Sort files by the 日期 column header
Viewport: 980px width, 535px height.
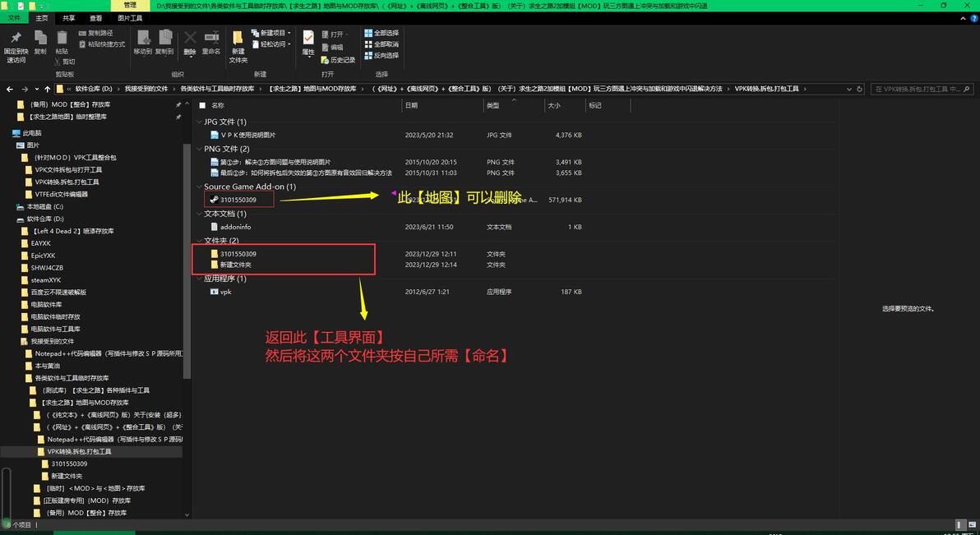(411, 106)
